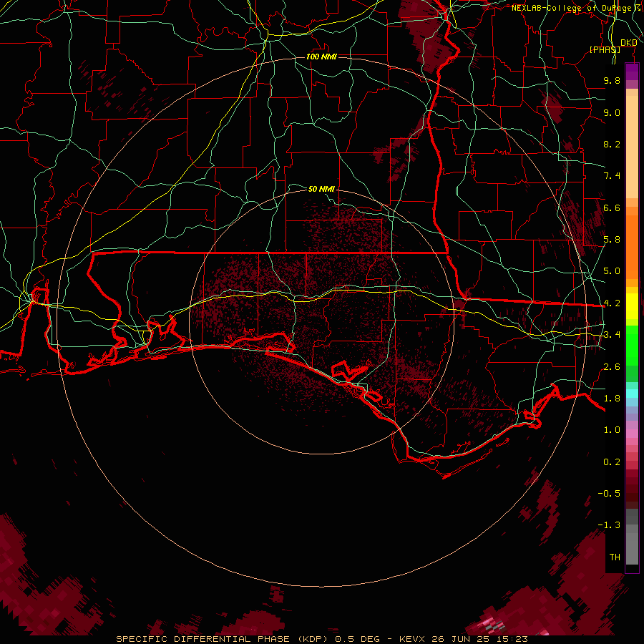The width and height of the screenshot is (644, 644).
Task: Pick the purple band atop the color bar
Action: pos(632,72)
